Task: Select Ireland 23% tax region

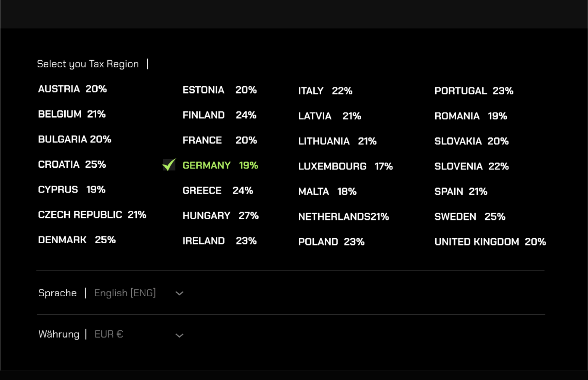Action: click(x=219, y=241)
